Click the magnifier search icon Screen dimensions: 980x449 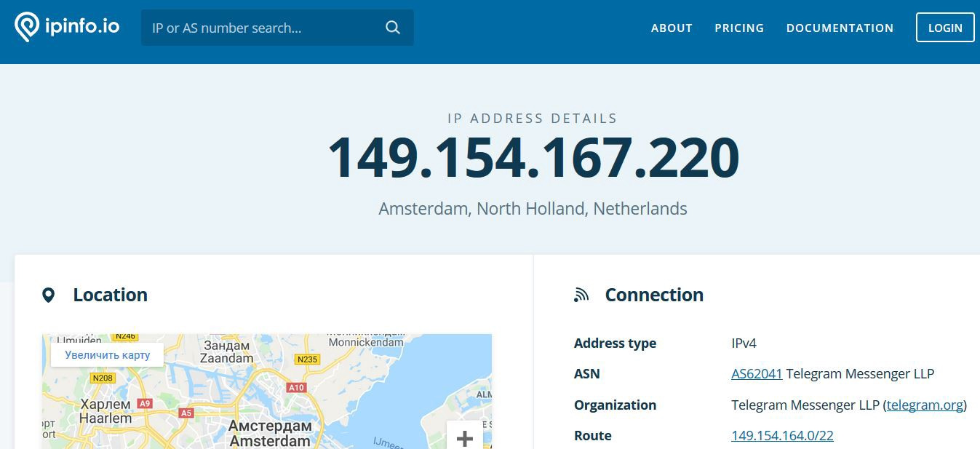393,28
